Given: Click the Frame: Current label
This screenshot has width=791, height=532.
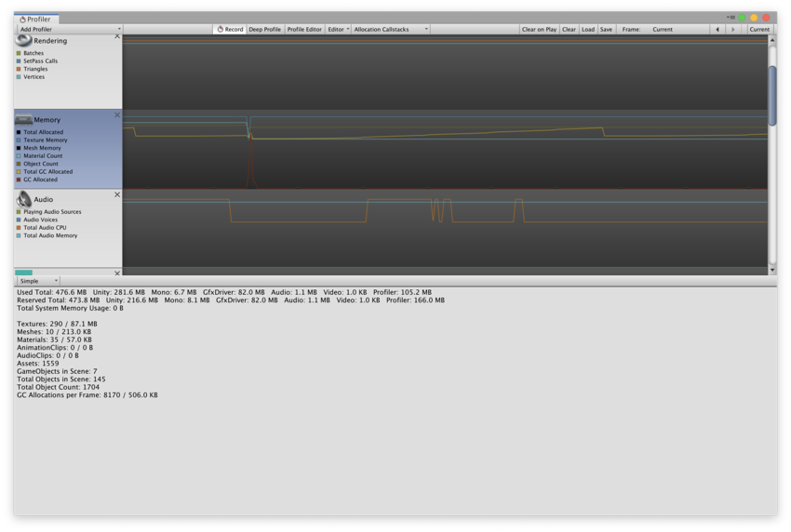Looking at the screenshot, I should coord(648,29).
